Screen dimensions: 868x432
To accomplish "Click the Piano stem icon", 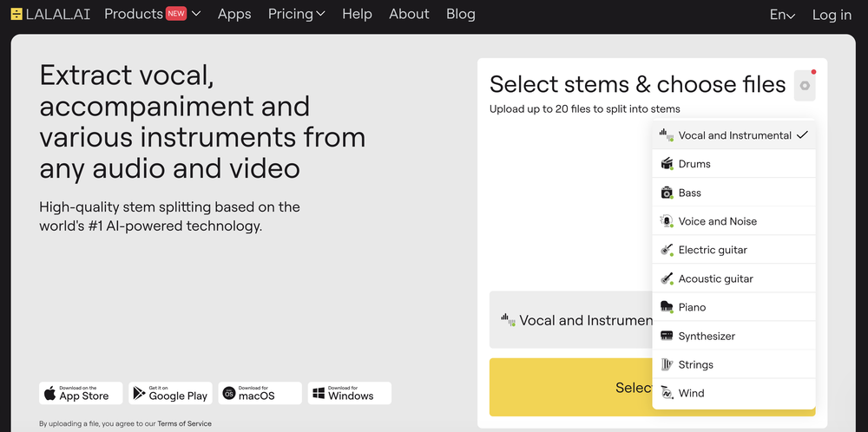I will pos(667,307).
